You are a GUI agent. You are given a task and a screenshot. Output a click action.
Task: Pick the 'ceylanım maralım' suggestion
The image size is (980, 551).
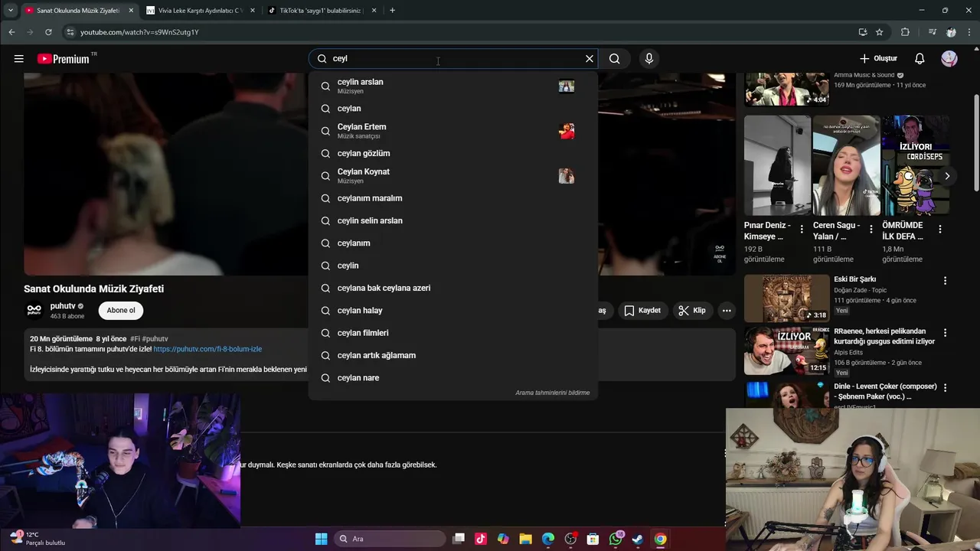453,198
